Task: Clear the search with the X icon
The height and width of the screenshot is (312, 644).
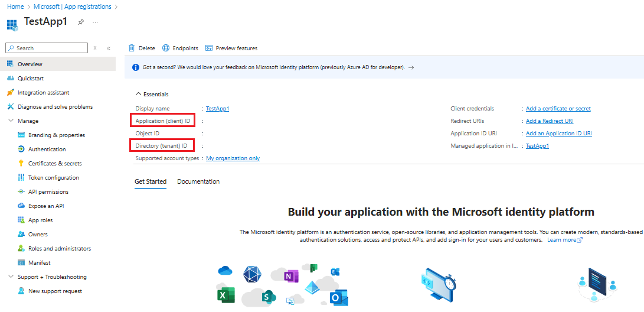Action: (95, 48)
